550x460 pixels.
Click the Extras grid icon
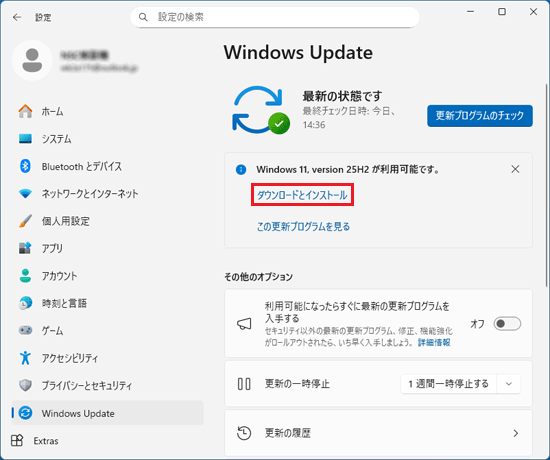point(17,440)
